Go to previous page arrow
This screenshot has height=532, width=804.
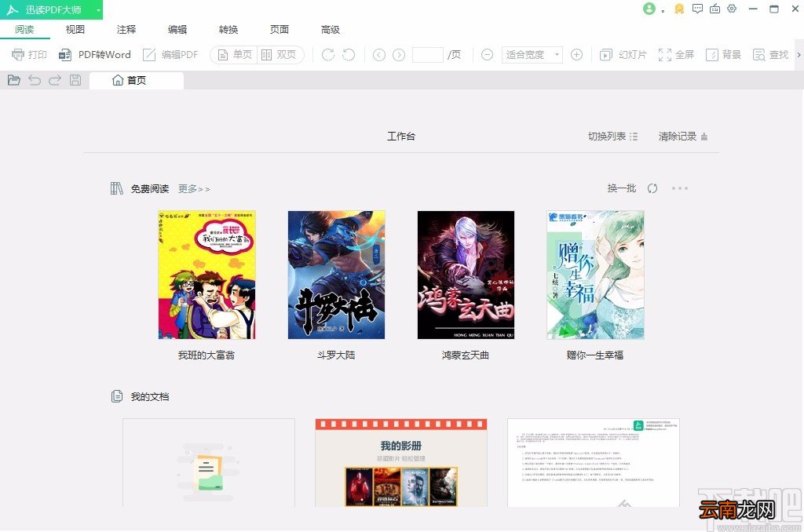click(379, 55)
